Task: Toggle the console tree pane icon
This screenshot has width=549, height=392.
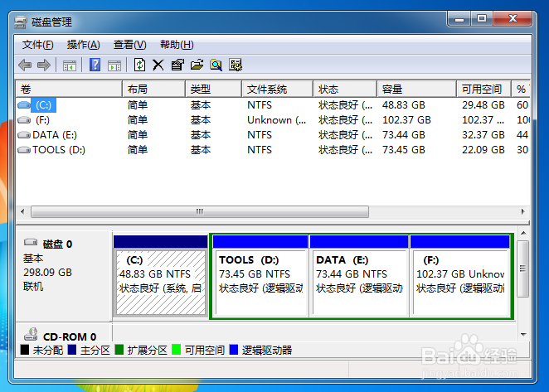Action: (x=70, y=65)
